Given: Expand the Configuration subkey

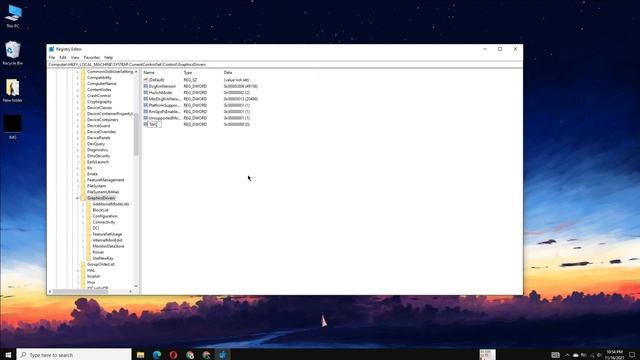Looking at the screenshot, I should point(83,216).
